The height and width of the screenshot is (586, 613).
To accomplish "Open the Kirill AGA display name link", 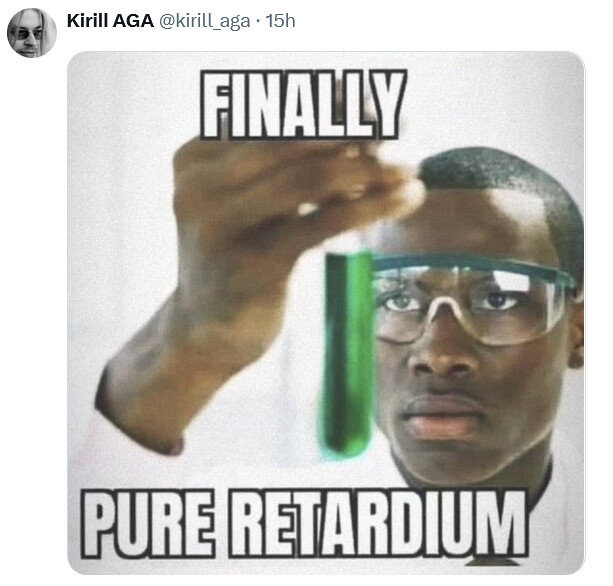I will pyautogui.click(x=110, y=21).
